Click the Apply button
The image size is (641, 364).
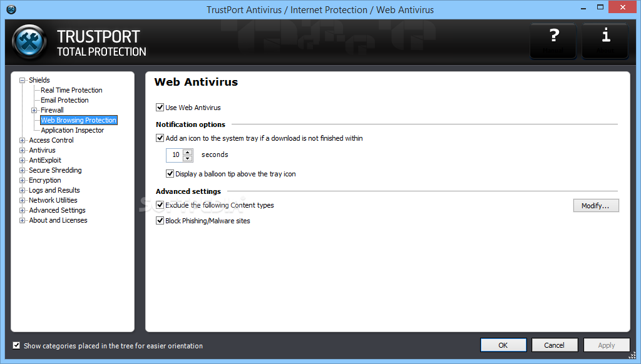coord(606,345)
